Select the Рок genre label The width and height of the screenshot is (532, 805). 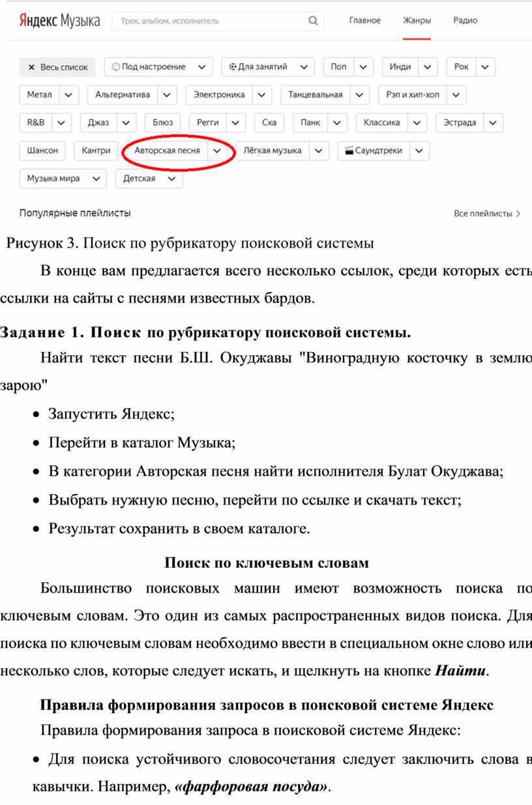click(462, 67)
